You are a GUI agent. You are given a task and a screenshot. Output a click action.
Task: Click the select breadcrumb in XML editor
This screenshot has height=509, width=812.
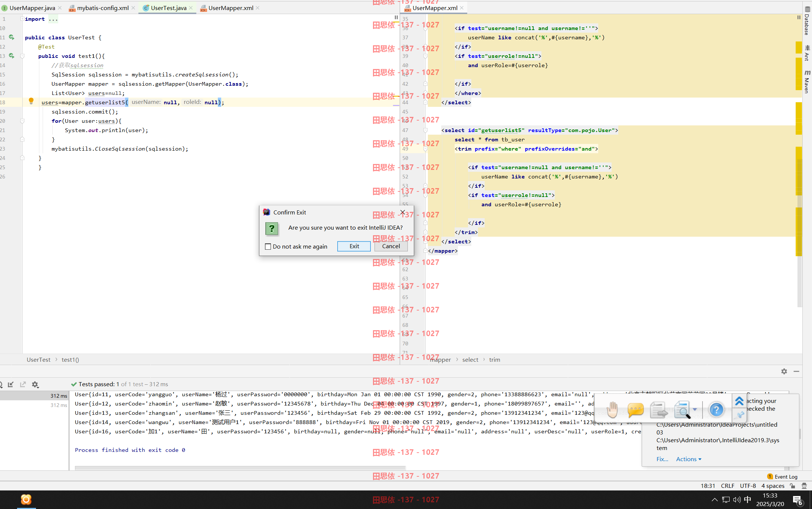(470, 359)
